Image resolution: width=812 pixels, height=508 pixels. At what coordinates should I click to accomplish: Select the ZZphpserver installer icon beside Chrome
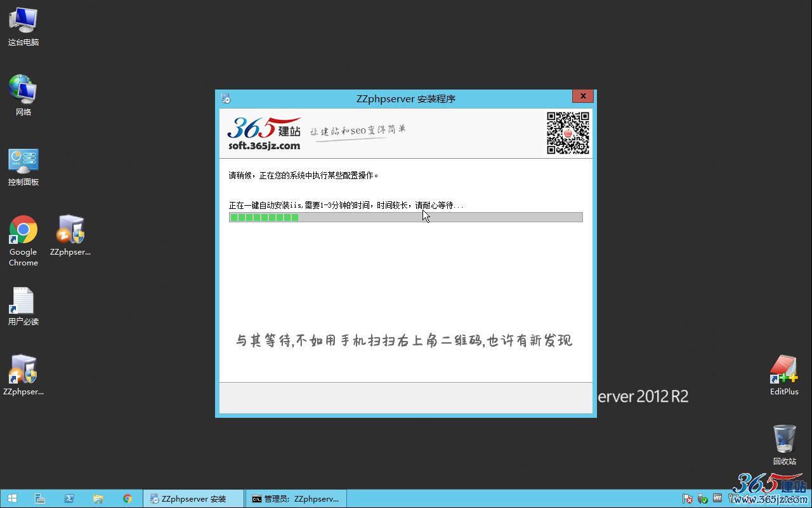(70, 236)
